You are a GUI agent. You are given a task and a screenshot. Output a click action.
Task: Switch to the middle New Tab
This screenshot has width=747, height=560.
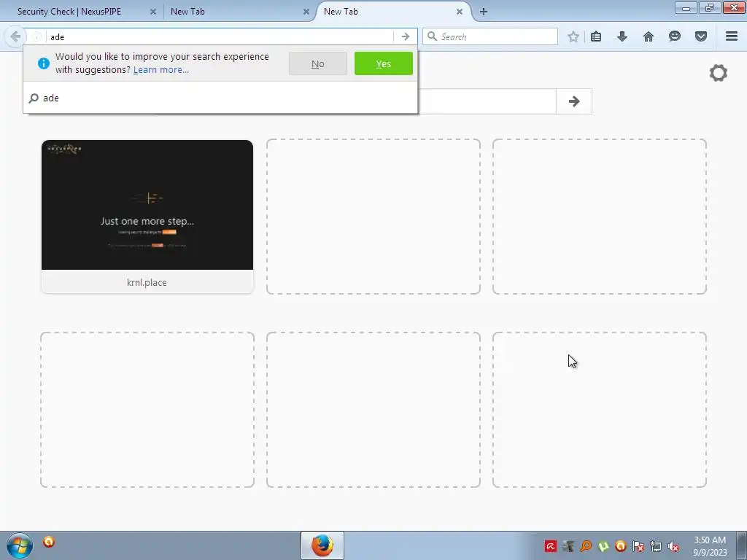pos(187,12)
